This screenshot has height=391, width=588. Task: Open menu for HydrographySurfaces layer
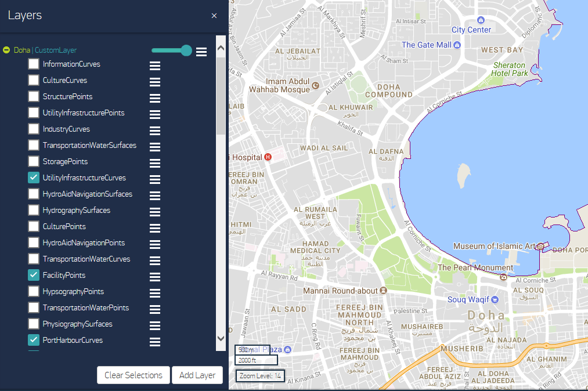(155, 212)
